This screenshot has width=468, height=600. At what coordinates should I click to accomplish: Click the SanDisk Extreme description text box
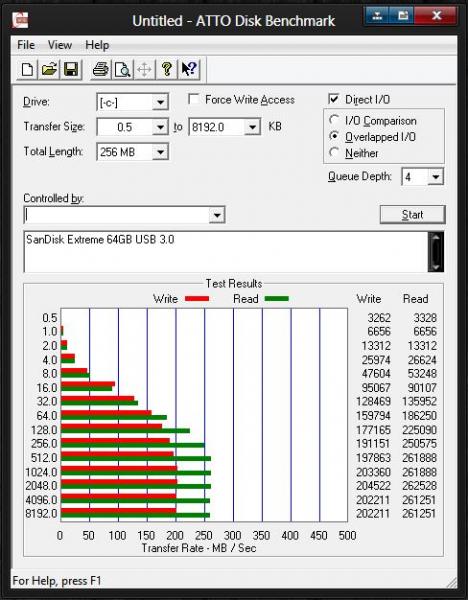click(x=226, y=252)
